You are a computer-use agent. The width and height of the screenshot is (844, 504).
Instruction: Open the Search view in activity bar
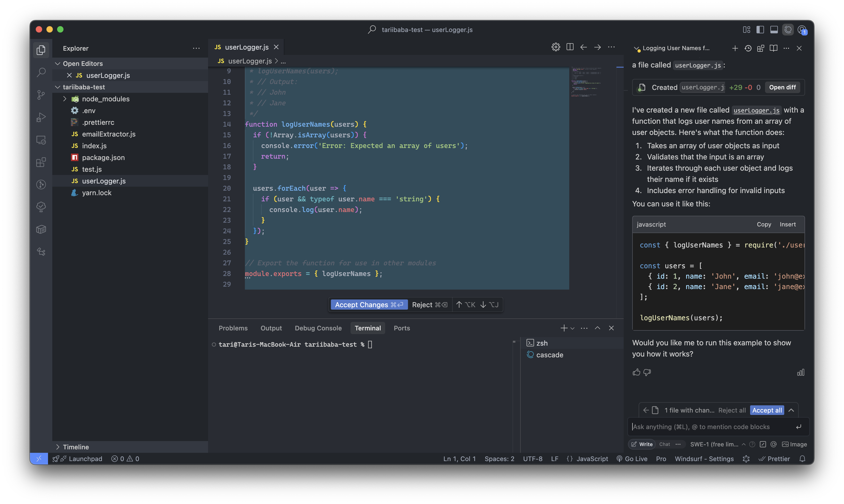(41, 72)
